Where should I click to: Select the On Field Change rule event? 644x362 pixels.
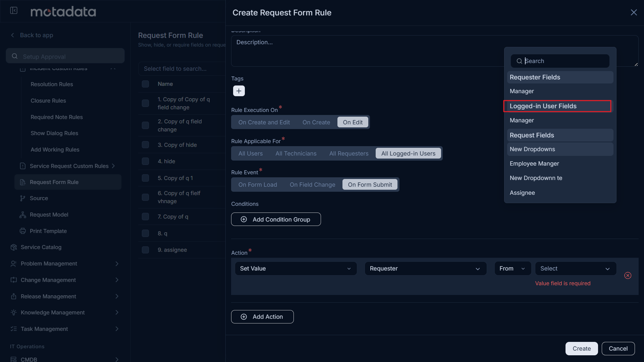pos(312,185)
